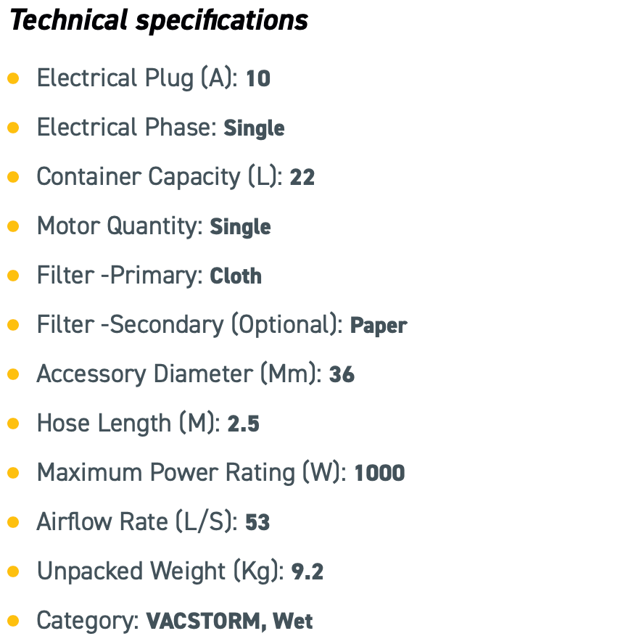Screen dimensions: 644x644
Task: Click the Cloth primary filter value
Action: click(x=236, y=276)
